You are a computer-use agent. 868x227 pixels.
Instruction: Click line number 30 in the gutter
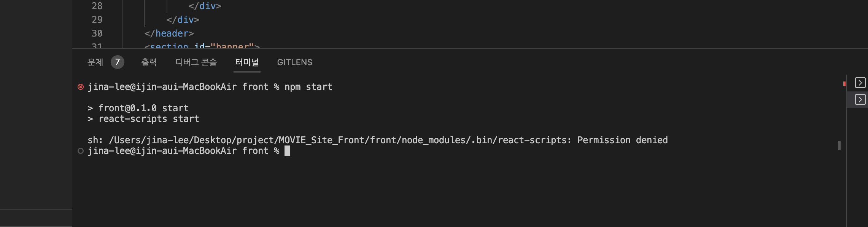pyautogui.click(x=97, y=34)
